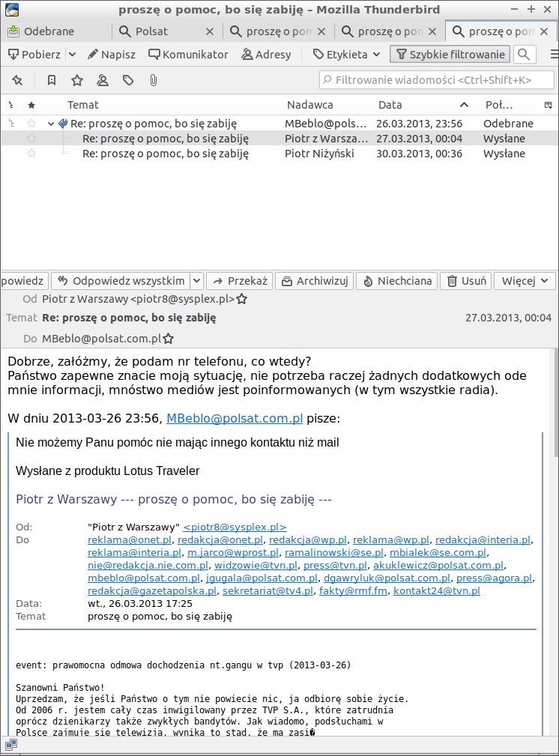This screenshot has height=756, width=559.
Task: Click the search magnifier toolbar icon
Action: (525, 55)
